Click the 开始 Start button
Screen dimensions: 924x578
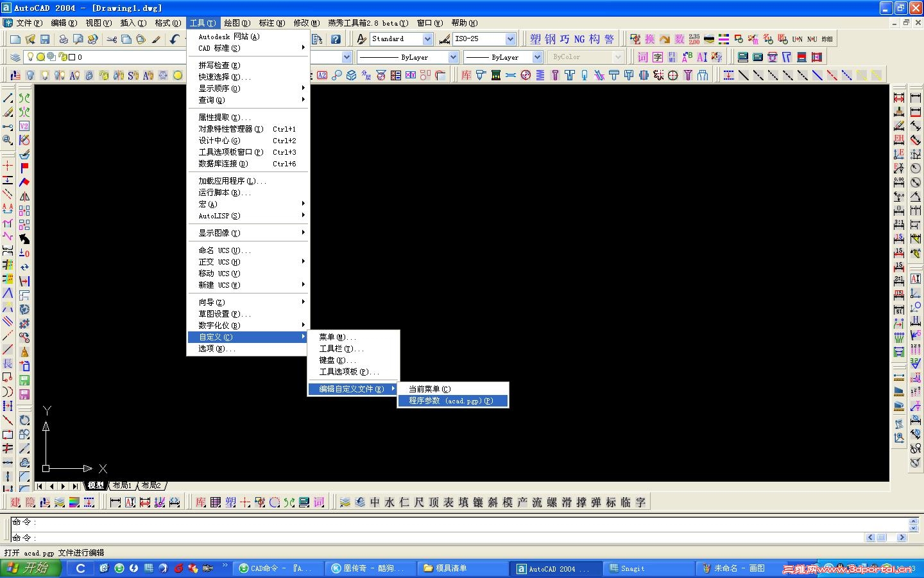click(31, 568)
